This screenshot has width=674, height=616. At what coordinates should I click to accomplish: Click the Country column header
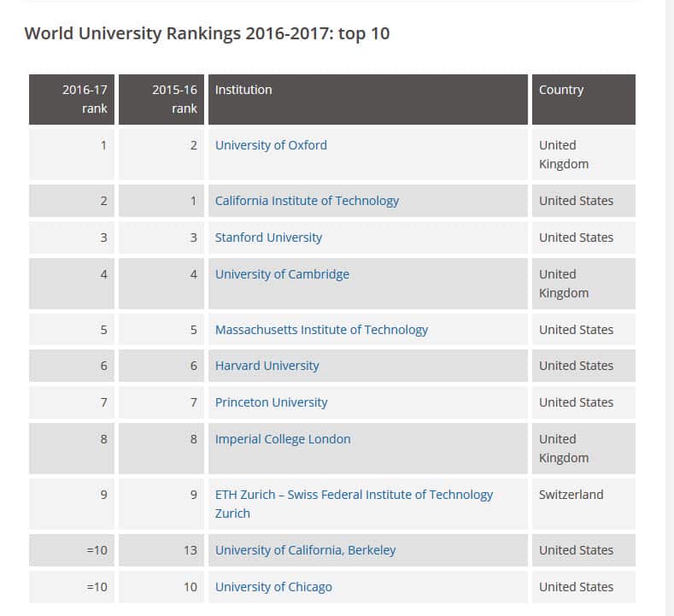(x=583, y=99)
